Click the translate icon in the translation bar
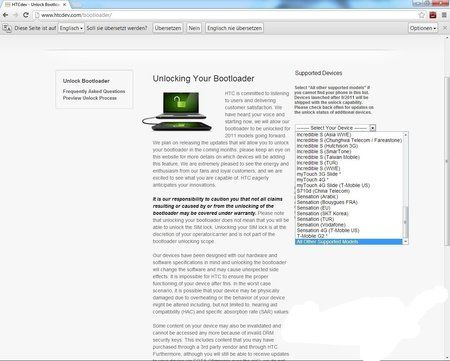The height and width of the screenshot is (361, 450). click(7, 28)
